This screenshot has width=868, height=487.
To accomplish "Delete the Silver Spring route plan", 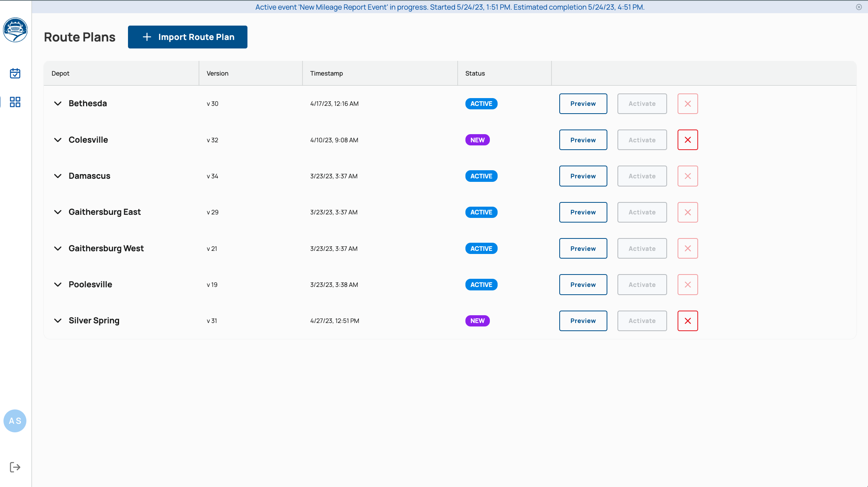I will click(x=687, y=321).
